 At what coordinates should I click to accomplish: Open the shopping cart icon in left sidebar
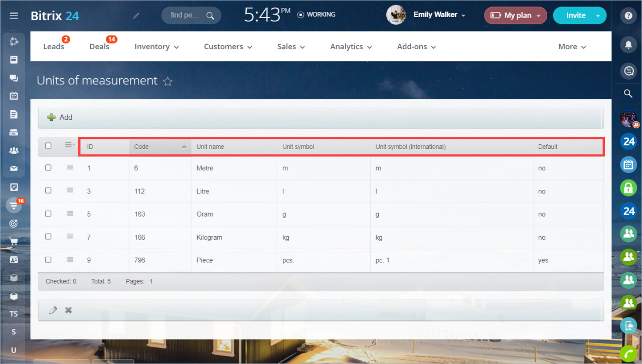(x=14, y=241)
